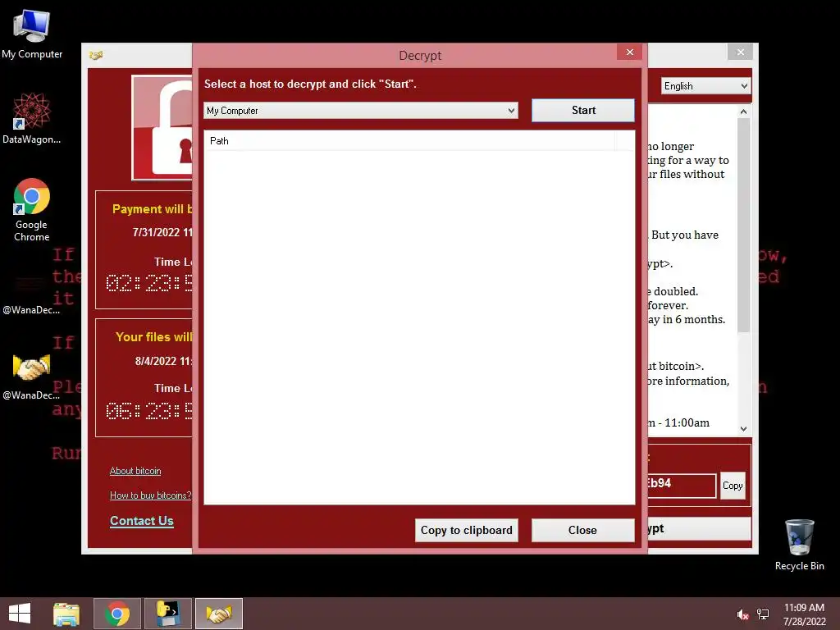
Task: Click the Windows Start button
Action: pos(20,614)
